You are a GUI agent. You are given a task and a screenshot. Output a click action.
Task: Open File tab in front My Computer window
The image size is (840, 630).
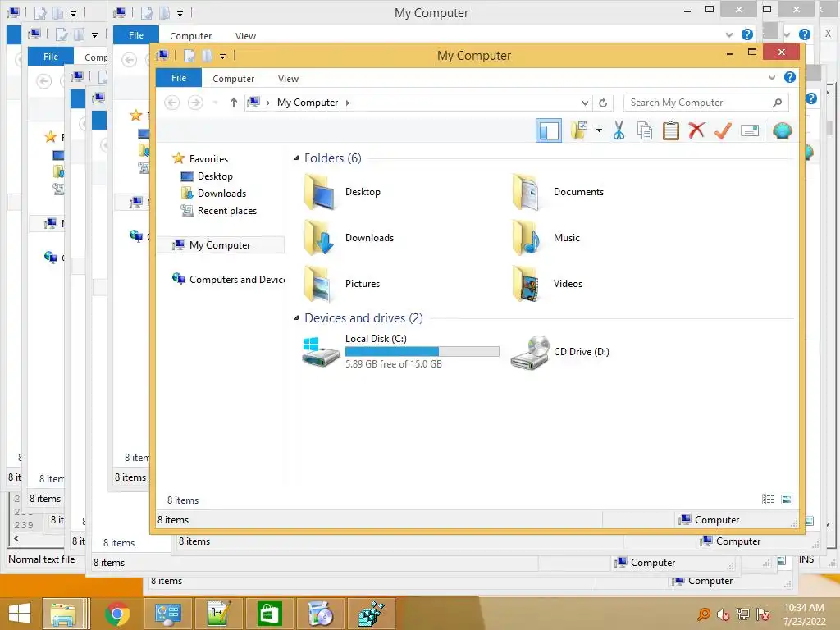(x=179, y=78)
